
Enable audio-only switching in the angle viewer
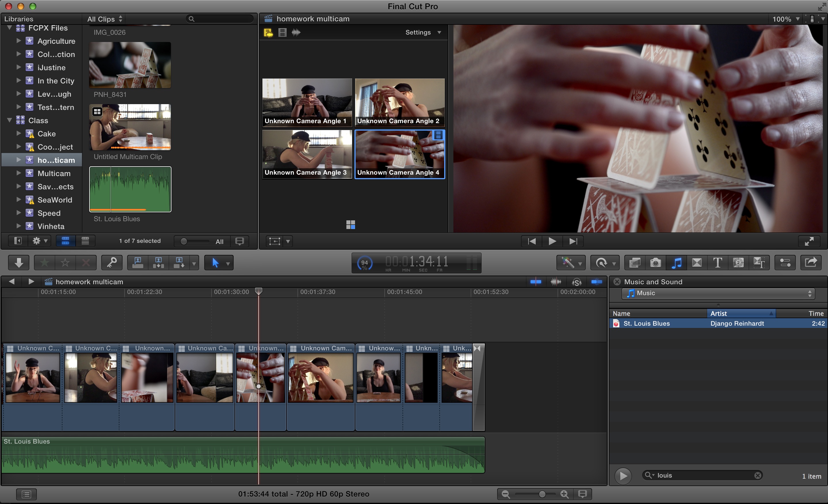coord(296,33)
